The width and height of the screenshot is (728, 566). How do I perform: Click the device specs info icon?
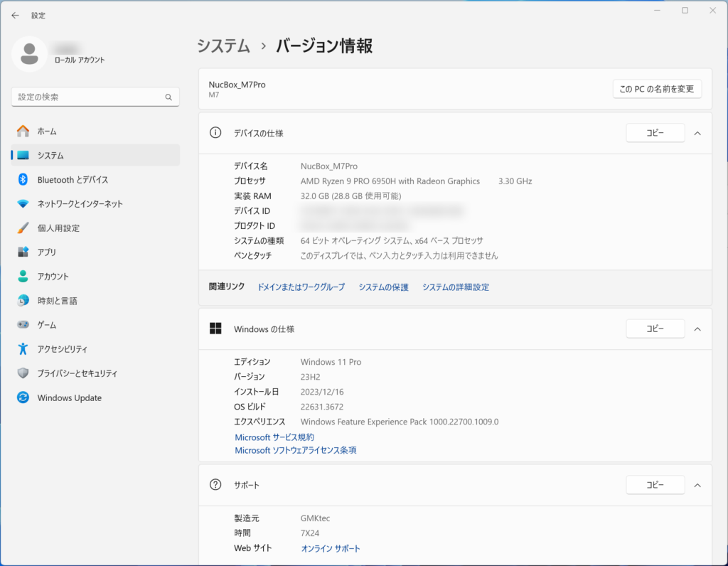click(x=215, y=133)
